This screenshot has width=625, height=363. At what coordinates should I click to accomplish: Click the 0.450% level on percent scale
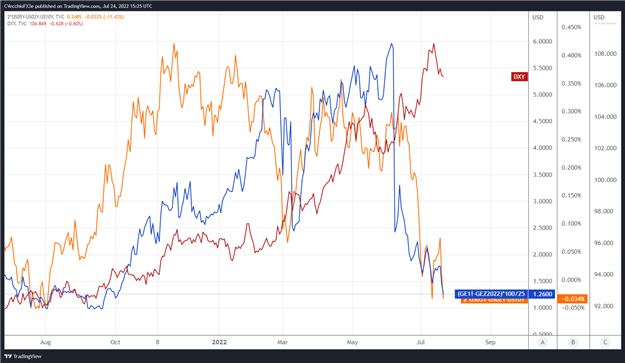(x=571, y=27)
